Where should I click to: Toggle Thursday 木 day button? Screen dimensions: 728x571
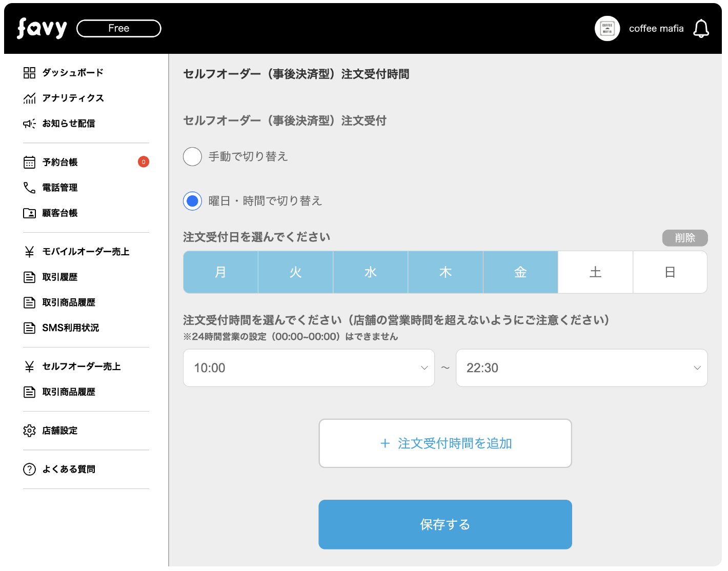click(446, 272)
